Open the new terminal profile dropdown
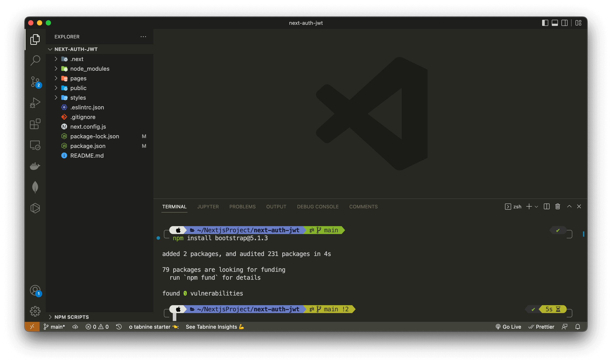 (536, 207)
